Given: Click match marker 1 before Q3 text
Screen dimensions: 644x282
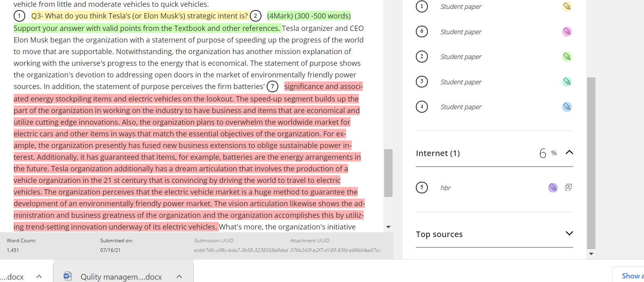Looking at the screenshot, I should coord(19,16).
